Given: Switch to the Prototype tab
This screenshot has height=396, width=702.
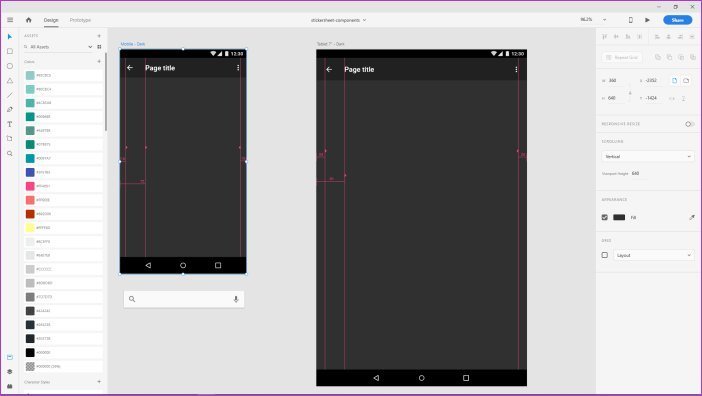Looking at the screenshot, I should click(x=80, y=20).
